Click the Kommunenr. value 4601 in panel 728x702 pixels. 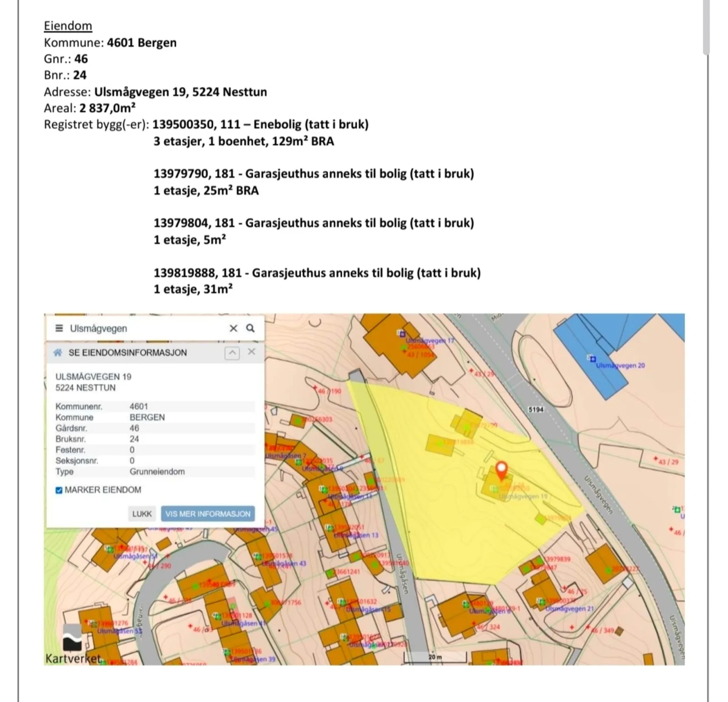tap(139, 407)
